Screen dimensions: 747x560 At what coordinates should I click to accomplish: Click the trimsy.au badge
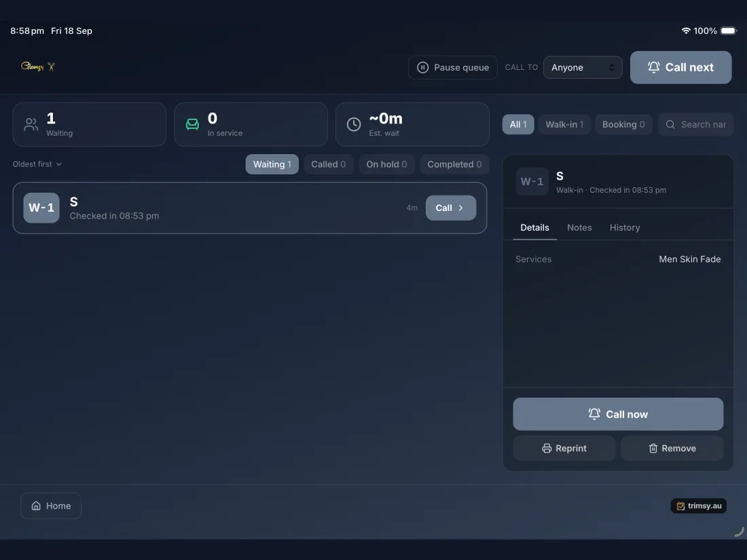[x=698, y=506]
